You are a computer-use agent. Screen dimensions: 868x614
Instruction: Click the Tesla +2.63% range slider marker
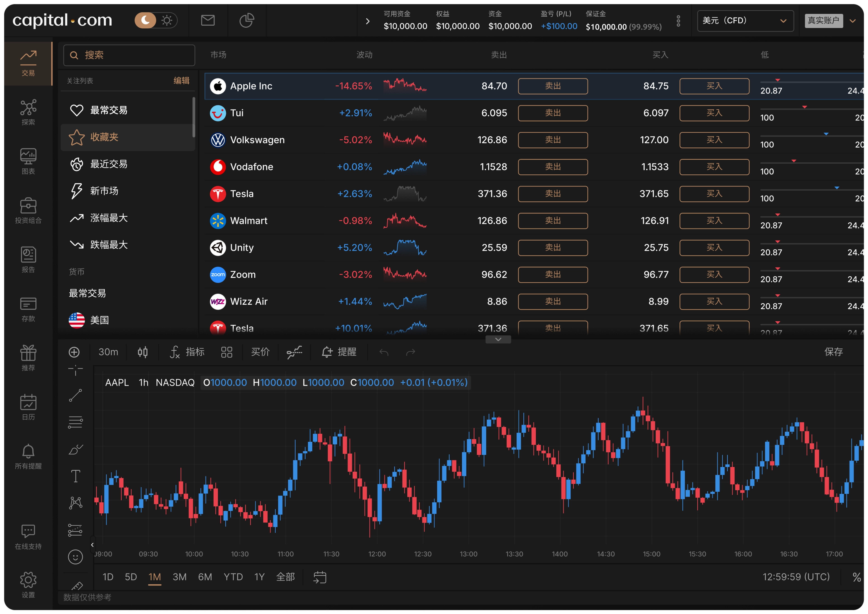click(837, 188)
